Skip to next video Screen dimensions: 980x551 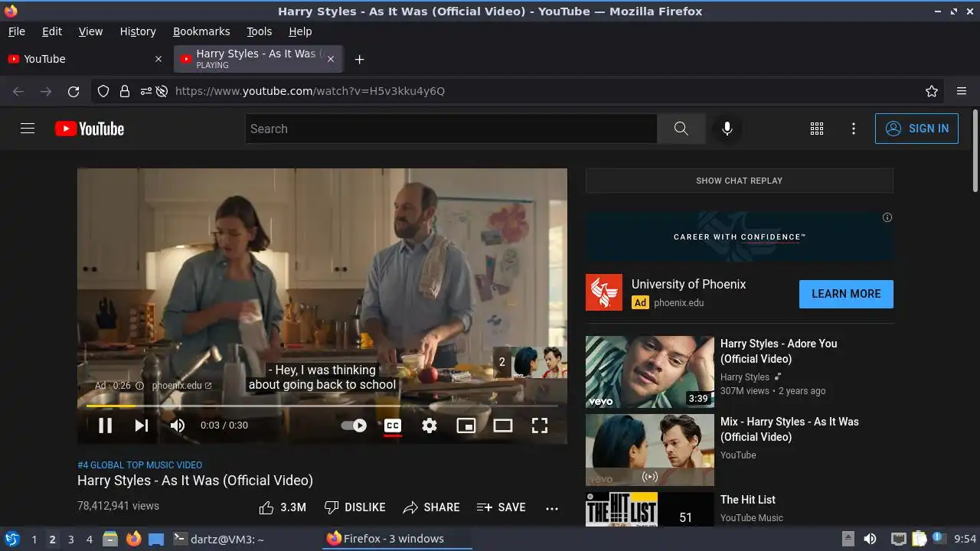coord(142,425)
